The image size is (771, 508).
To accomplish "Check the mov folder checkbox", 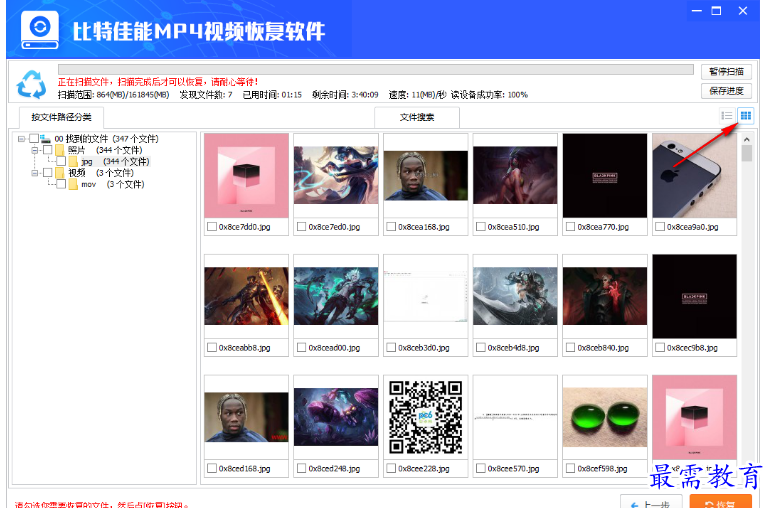I will coord(61,184).
